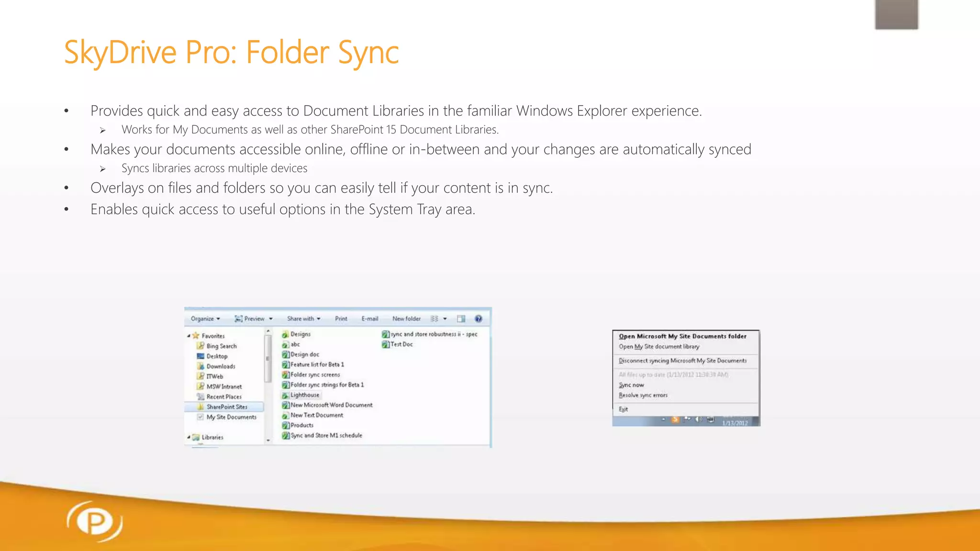980x551 pixels.
Task: Choose Resolve sync errors menu item
Action: click(x=643, y=396)
